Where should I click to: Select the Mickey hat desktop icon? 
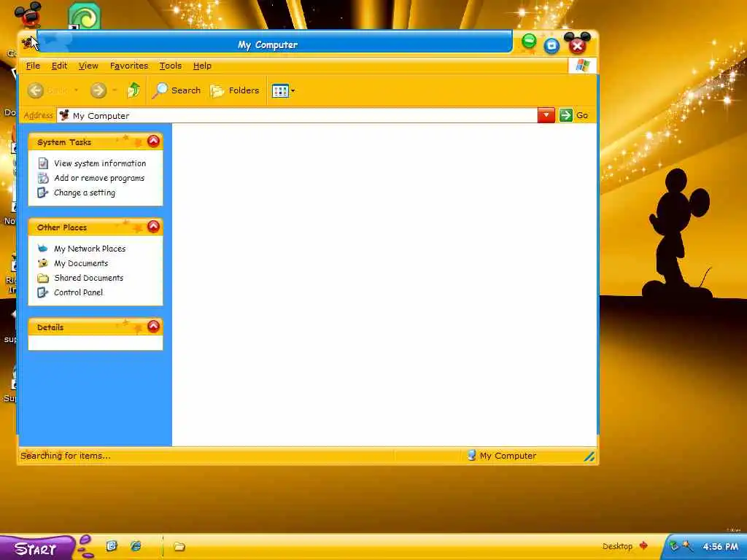coord(28,15)
